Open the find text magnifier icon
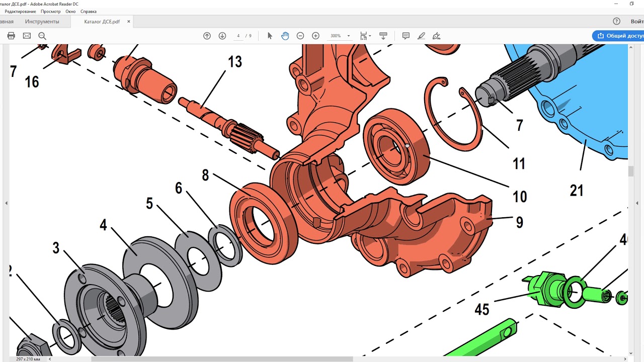The image size is (644, 362). coord(42,36)
